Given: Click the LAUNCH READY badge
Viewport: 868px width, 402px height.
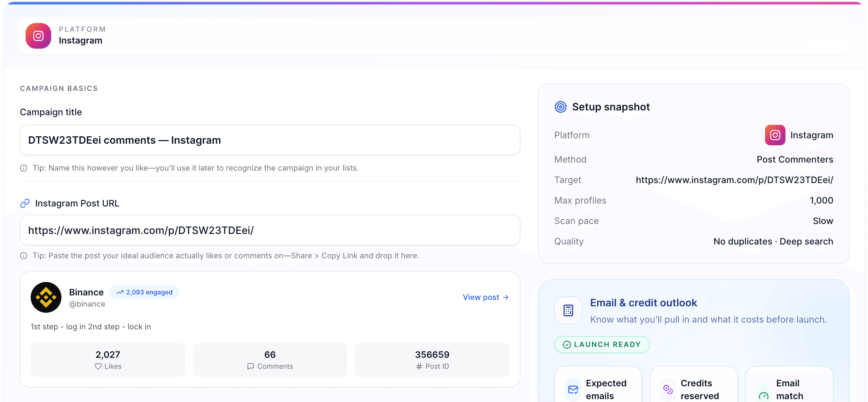Looking at the screenshot, I should pyautogui.click(x=602, y=344).
